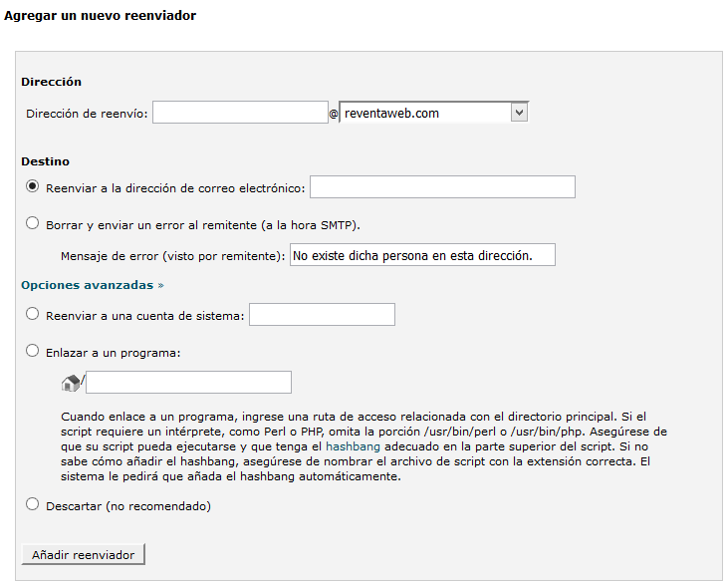Select delete and send error option

click(33, 223)
